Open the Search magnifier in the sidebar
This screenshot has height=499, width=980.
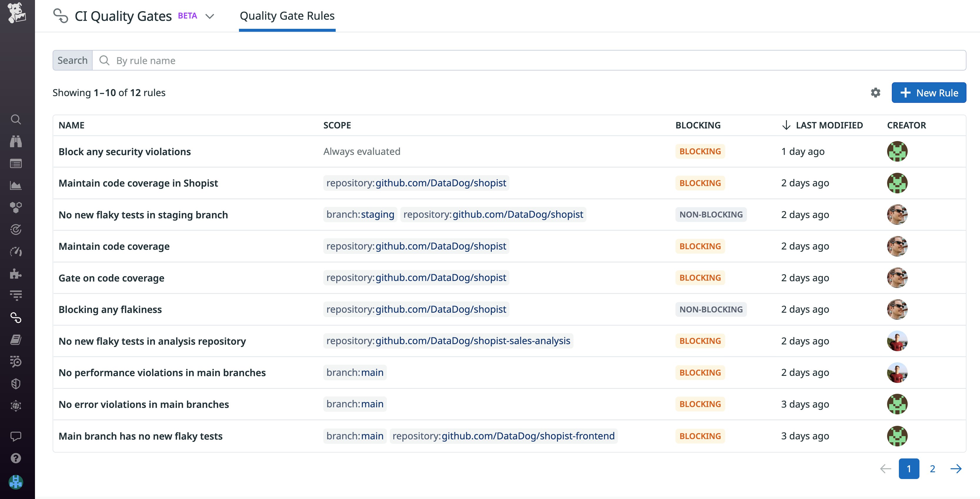pyautogui.click(x=16, y=119)
